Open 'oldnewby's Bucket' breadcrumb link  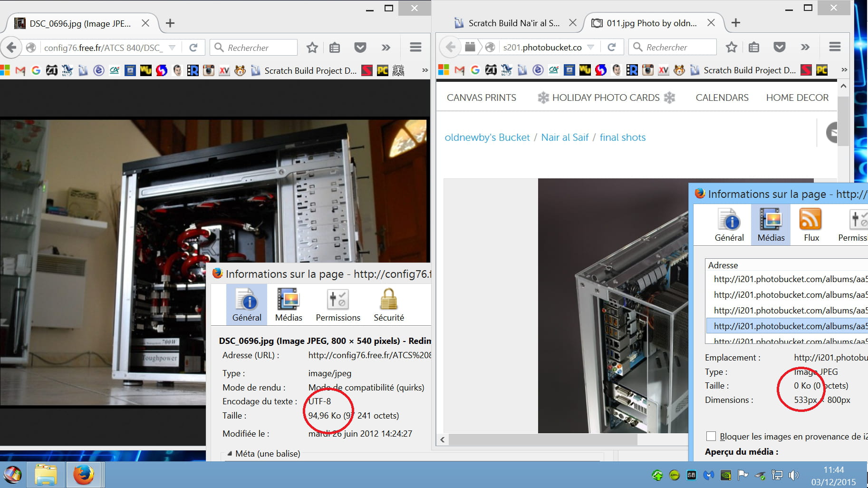pyautogui.click(x=487, y=137)
